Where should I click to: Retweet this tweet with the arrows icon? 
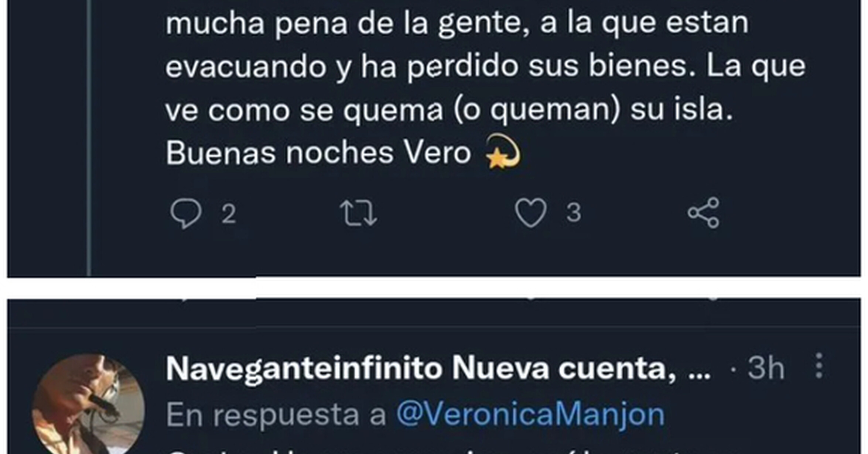click(x=358, y=213)
